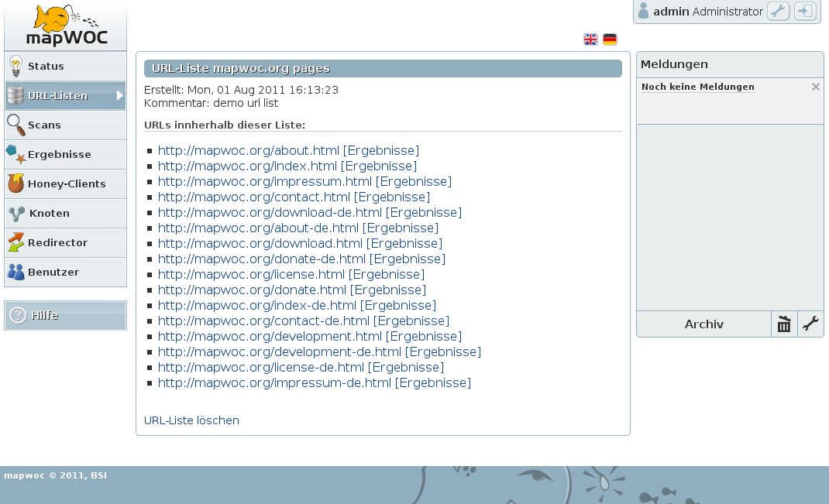Go to Ergebnisse section
Image resolution: width=829 pixels, height=504 pixels.
(x=65, y=155)
